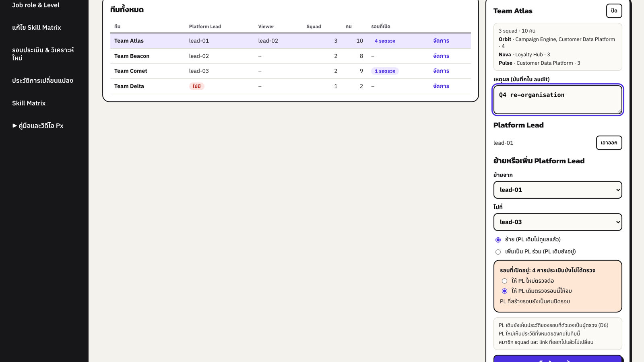The width and height of the screenshot is (644, 362).
Task: Open the ไปที่ dropdown showing lead-03
Action: click(x=557, y=222)
